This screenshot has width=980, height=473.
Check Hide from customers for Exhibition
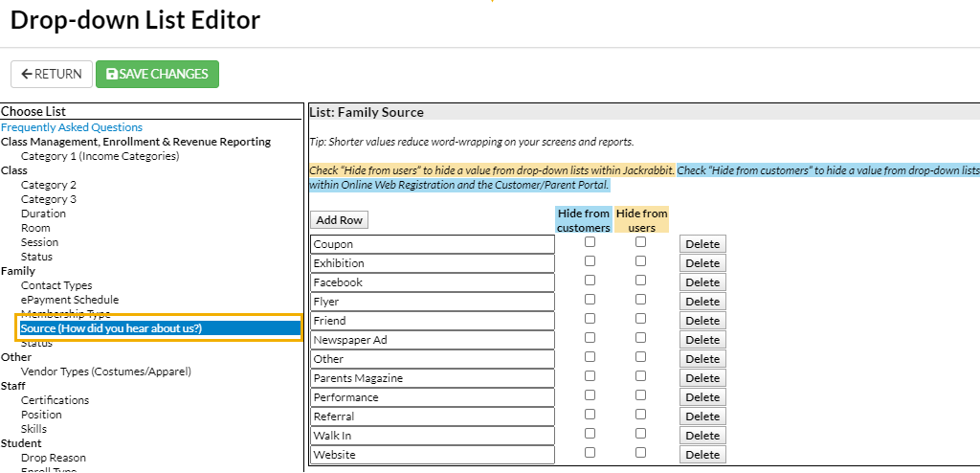(590, 260)
